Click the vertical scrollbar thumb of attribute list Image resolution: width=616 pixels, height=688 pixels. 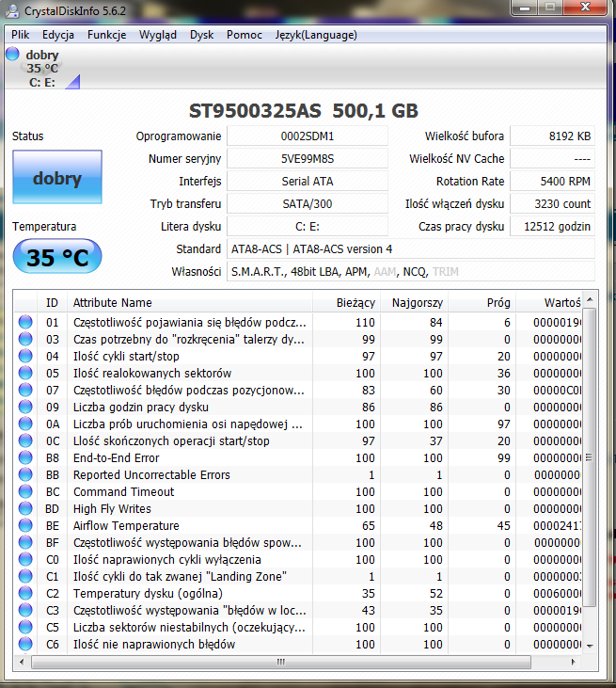tap(590, 457)
